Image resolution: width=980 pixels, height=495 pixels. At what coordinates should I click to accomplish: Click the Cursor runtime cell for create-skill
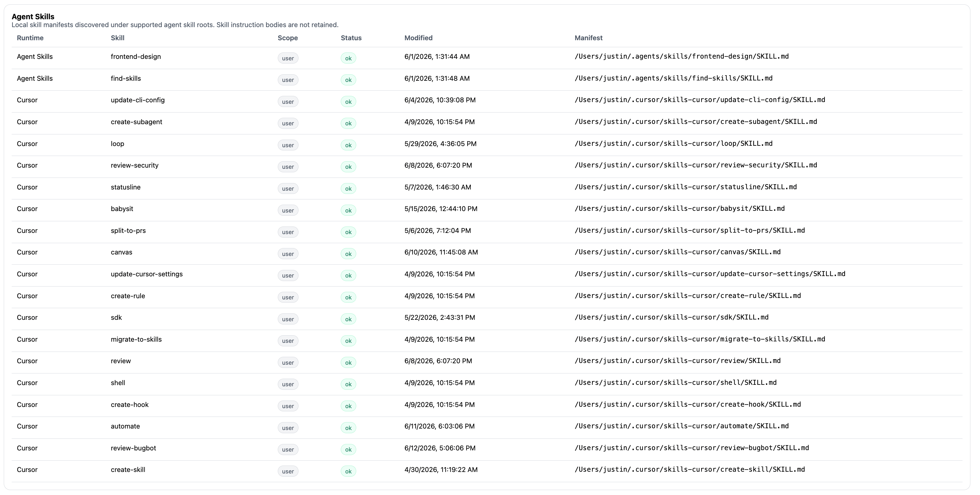[x=27, y=470]
